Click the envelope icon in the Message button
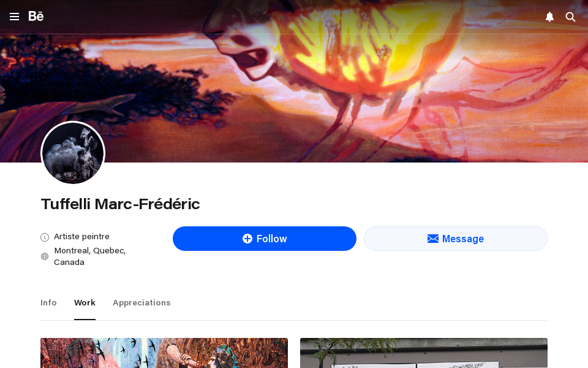Viewport: 588px width, 368px height. click(433, 239)
